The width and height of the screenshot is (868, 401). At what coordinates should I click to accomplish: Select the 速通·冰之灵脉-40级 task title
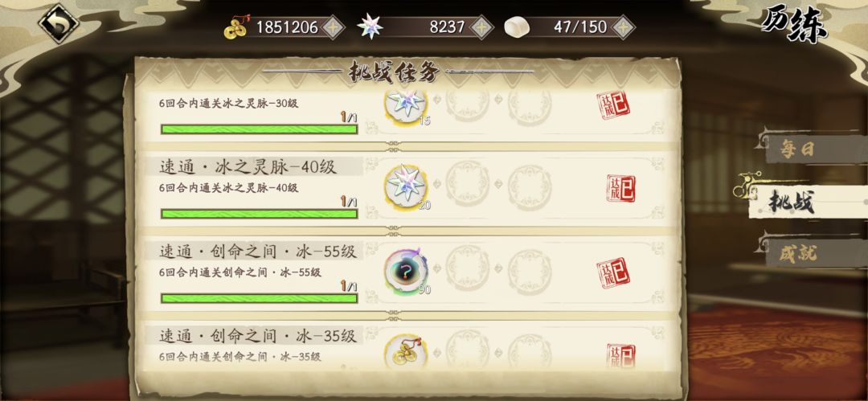[248, 166]
